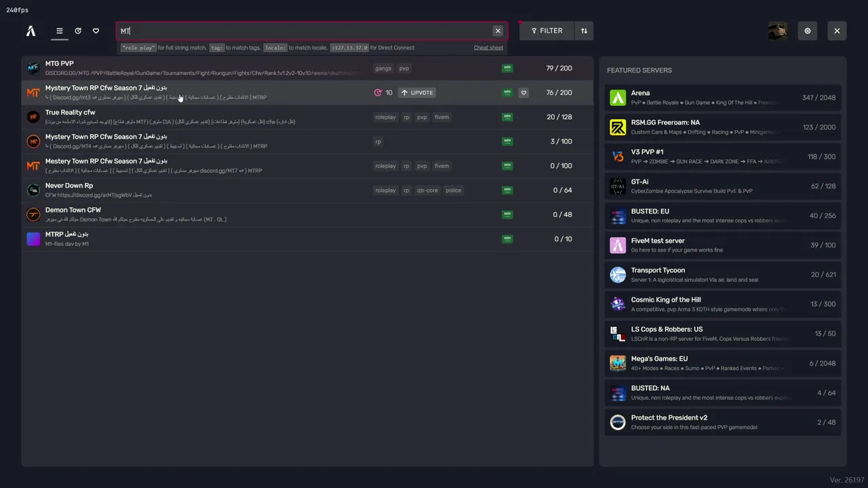Open the sort order dropdown

584,30
